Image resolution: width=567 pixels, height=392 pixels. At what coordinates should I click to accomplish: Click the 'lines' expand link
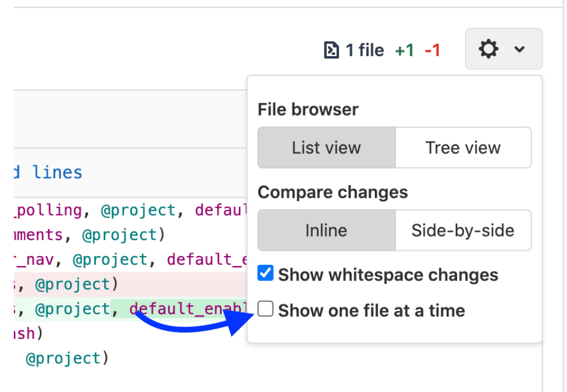click(58, 172)
